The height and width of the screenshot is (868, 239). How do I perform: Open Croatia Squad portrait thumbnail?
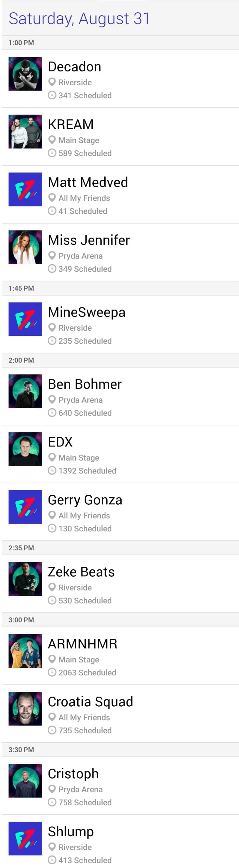[x=25, y=709]
